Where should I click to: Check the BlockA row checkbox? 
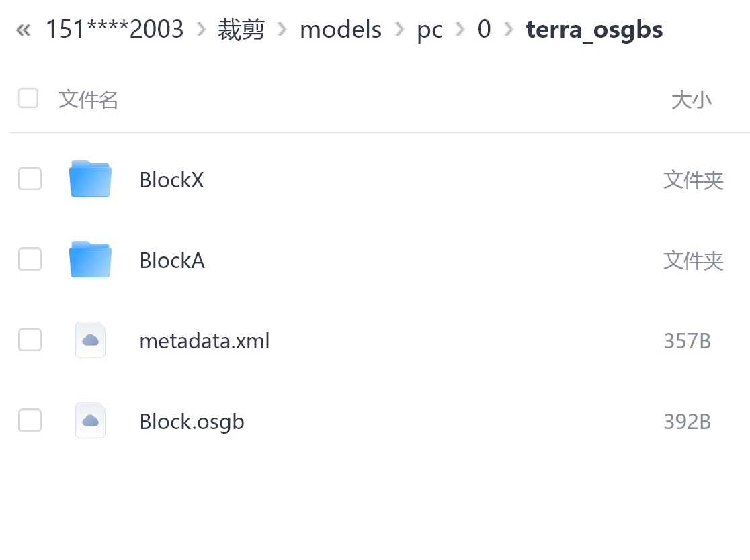30,259
